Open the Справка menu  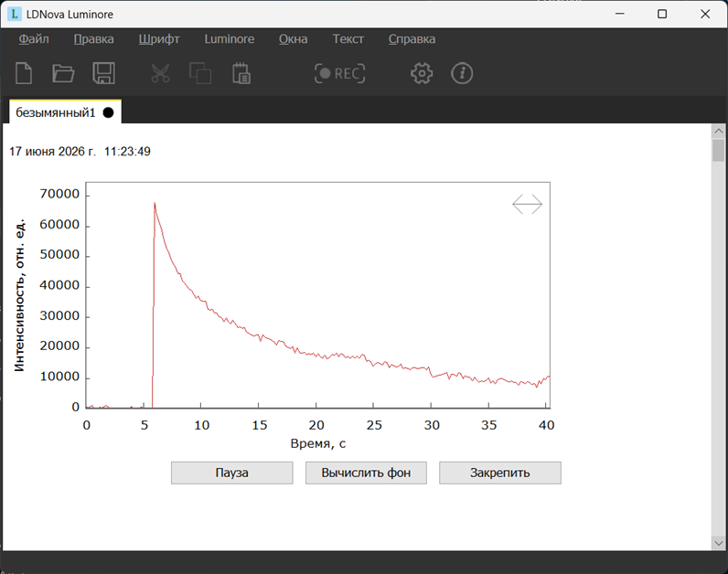pos(412,39)
